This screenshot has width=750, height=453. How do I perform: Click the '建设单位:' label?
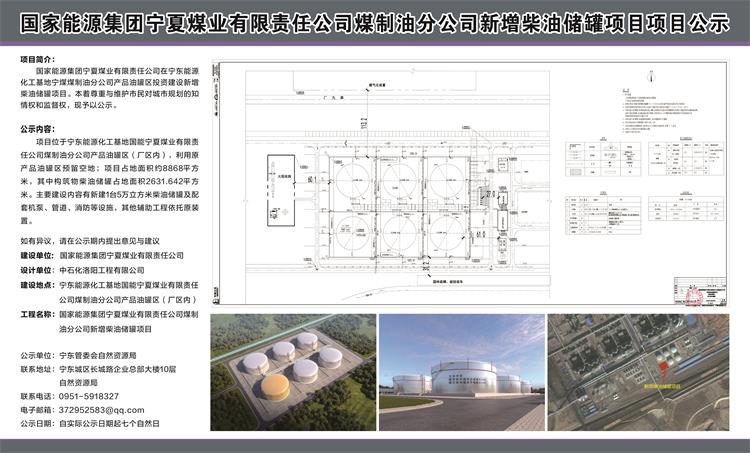pos(37,255)
